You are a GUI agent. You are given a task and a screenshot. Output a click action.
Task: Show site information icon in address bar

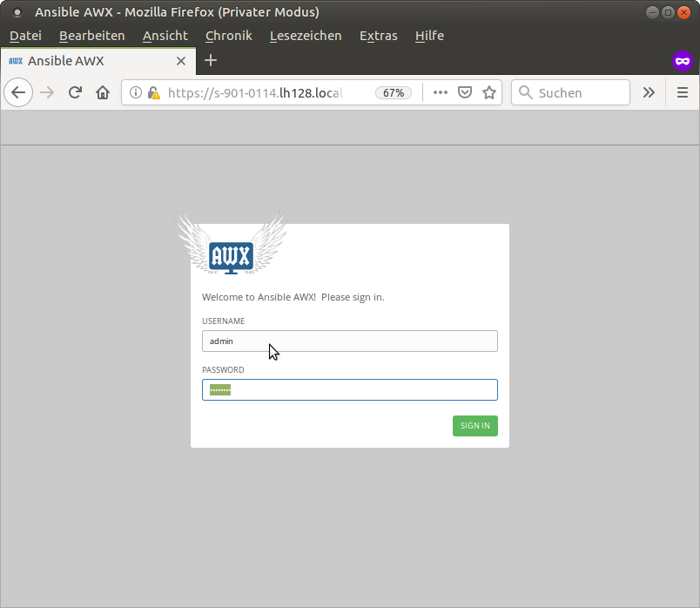(136, 92)
